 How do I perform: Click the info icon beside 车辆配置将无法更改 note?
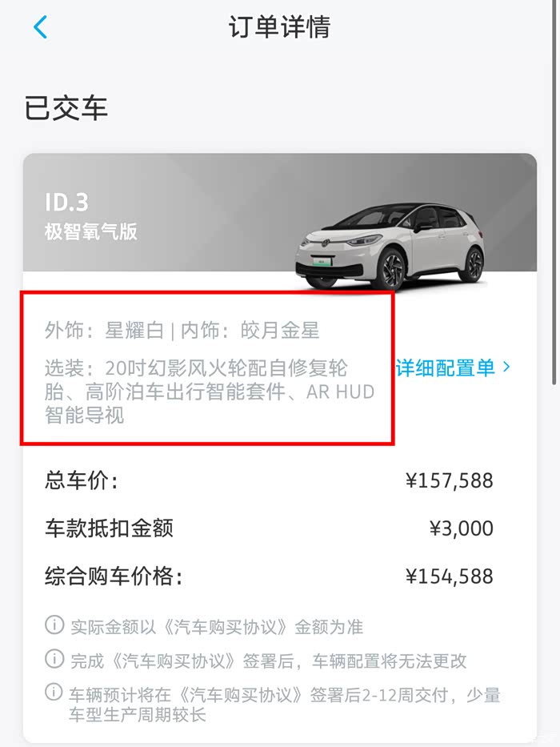54,660
